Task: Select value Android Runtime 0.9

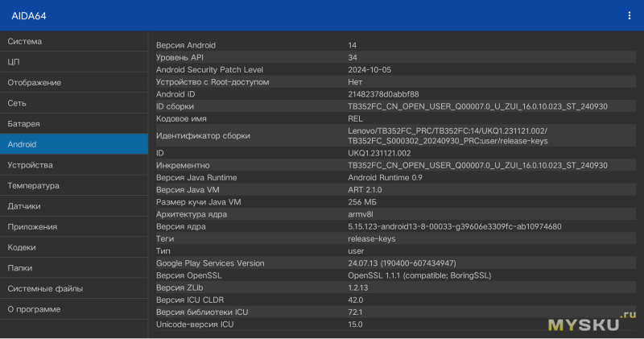Action: tap(385, 177)
